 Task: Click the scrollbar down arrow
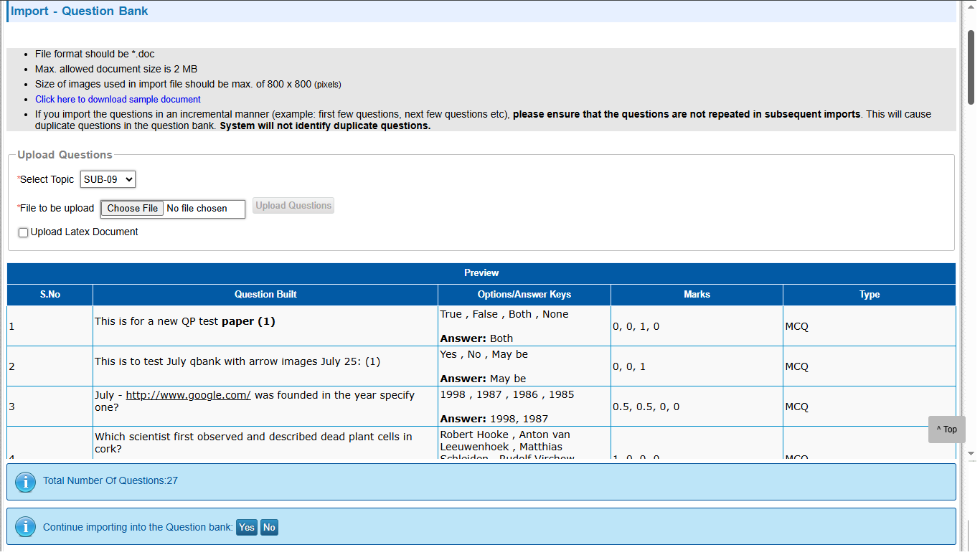coord(971,454)
